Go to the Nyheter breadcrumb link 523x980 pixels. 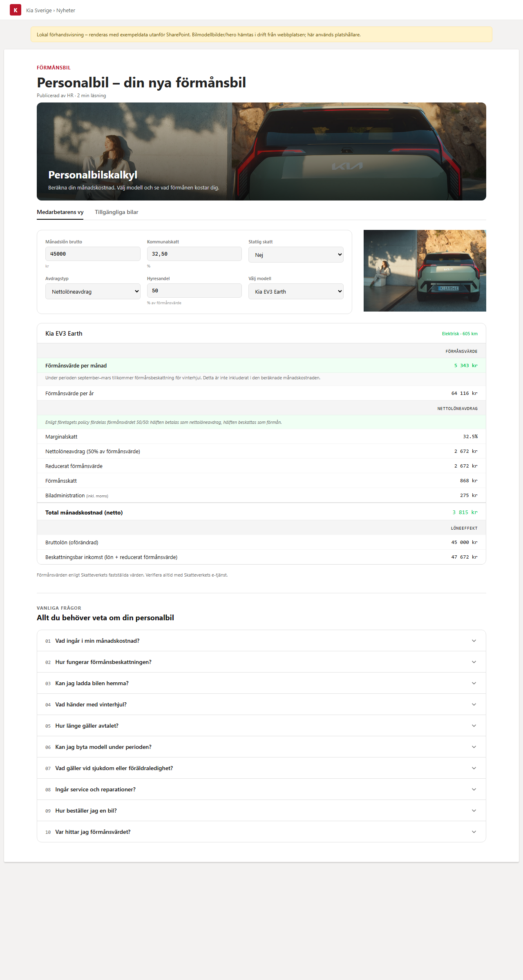[66, 11]
